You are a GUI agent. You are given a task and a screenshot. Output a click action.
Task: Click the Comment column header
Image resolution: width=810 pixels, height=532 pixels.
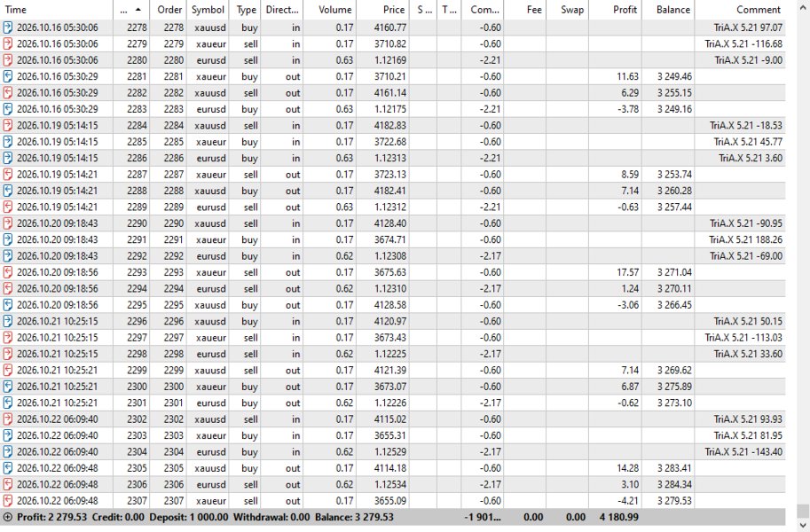tap(740, 9)
